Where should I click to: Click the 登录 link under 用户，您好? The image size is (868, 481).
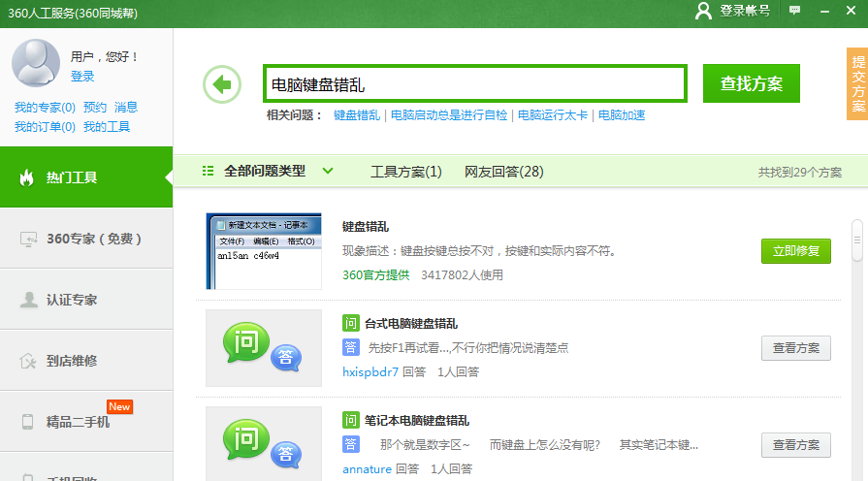(82, 77)
